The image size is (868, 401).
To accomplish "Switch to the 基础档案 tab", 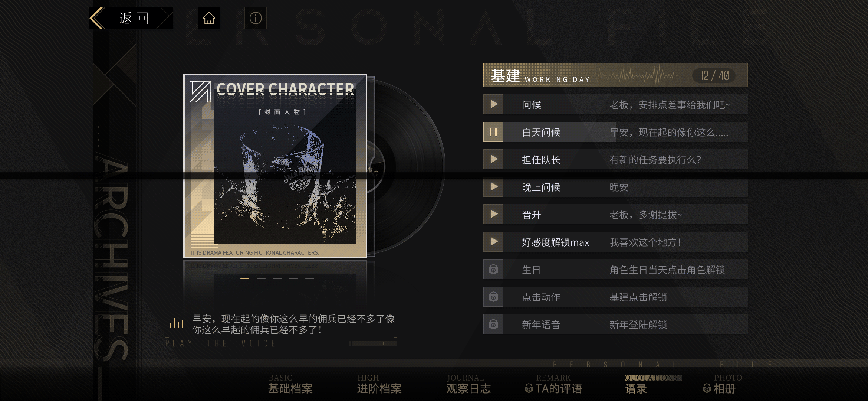I will 290,384.
